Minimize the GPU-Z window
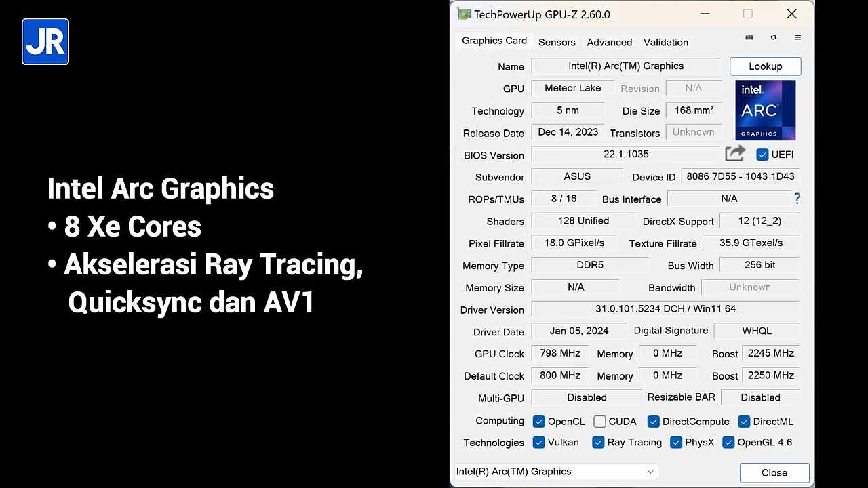Viewport: 868px width, 488px height. (x=705, y=14)
